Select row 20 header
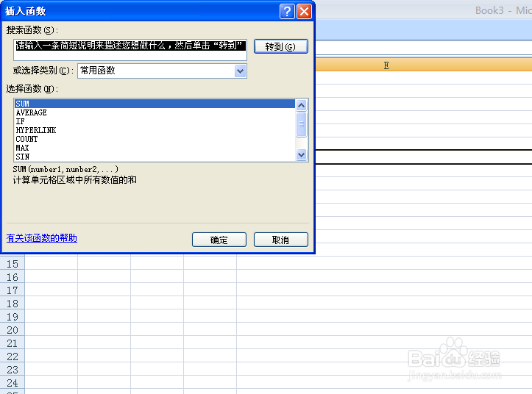 13,330
